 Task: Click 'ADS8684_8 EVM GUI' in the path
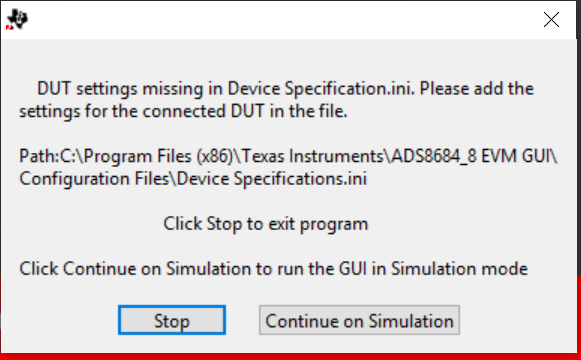point(471,156)
